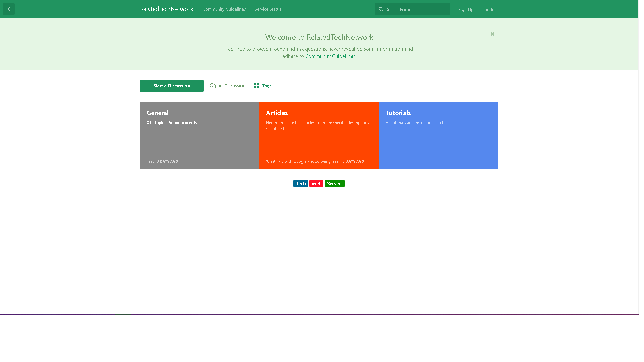Open the blue Tutorials tag tile
Screen dimensions: 644x362
click(398, 113)
